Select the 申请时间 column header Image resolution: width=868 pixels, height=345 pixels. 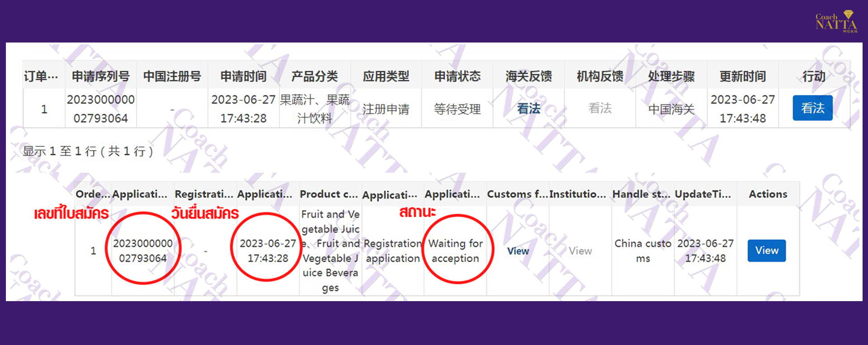tap(243, 76)
